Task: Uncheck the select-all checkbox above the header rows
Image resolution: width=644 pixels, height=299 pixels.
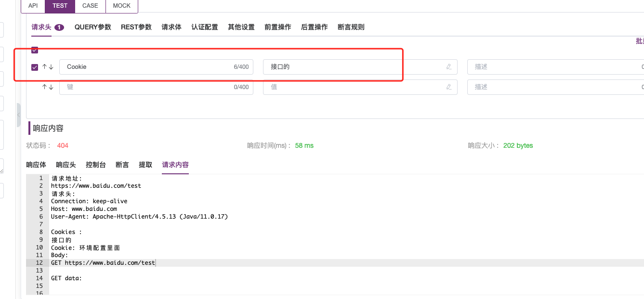Action: click(34, 50)
